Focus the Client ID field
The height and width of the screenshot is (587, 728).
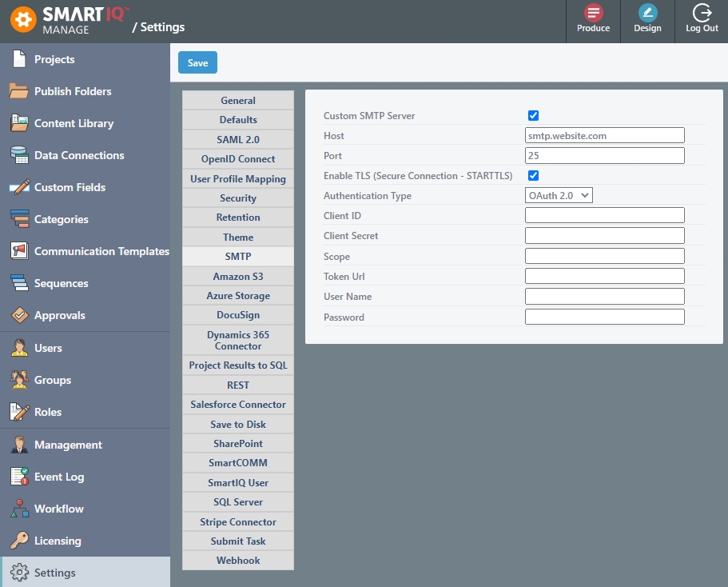(x=604, y=215)
